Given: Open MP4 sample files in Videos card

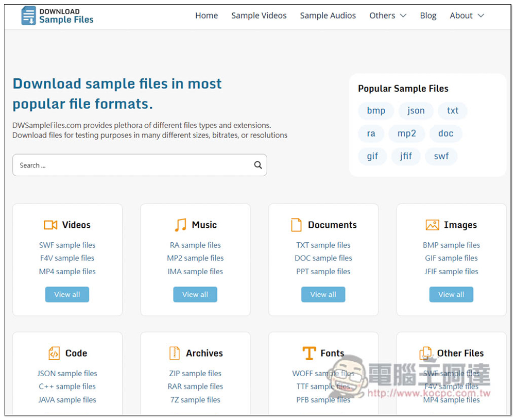Looking at the screenshot, I should tap(67, 272).
